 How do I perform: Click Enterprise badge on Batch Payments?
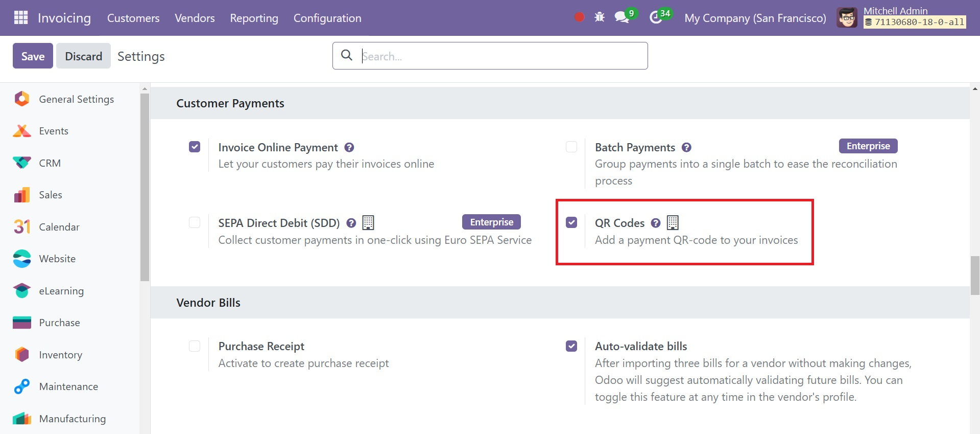pyautogui.click(x=868, y=146)
